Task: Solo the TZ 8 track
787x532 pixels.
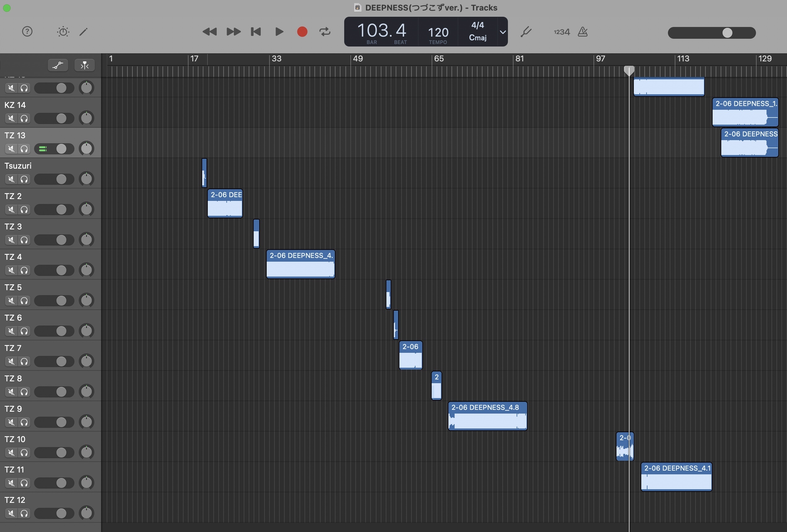Action: tap(24, 392)
